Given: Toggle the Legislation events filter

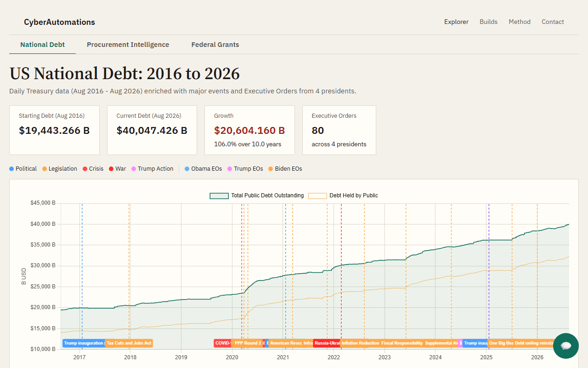Looking at the screenshot, I should coord(60,169).
